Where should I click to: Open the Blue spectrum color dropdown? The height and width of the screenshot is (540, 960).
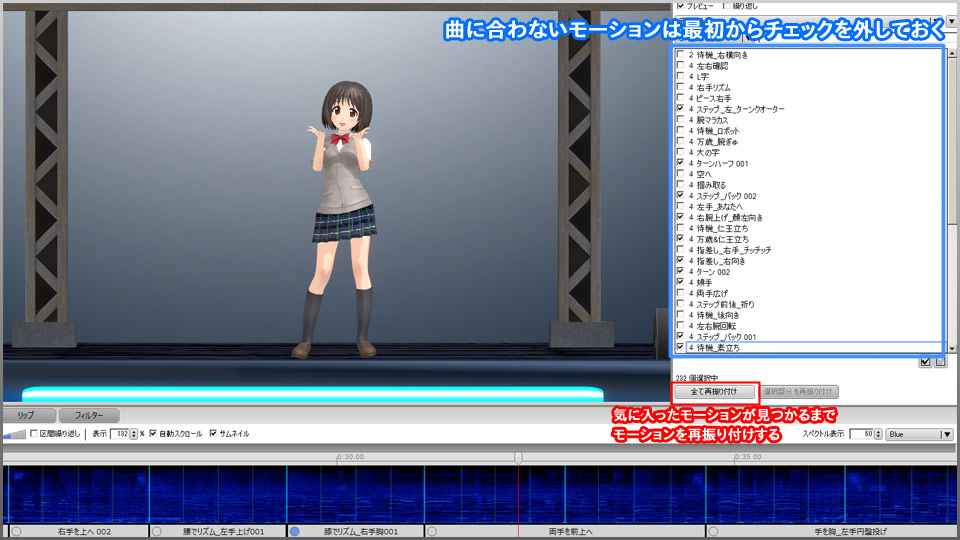946,434
